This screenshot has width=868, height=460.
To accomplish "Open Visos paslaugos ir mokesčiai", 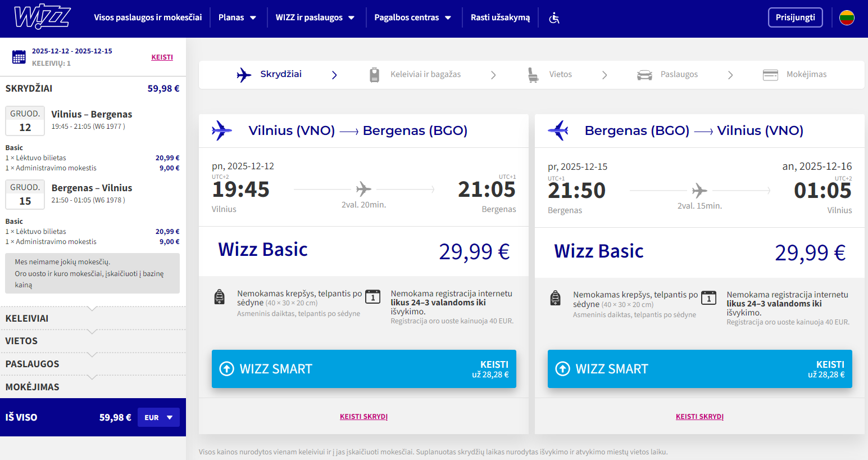I will [148, 17].
